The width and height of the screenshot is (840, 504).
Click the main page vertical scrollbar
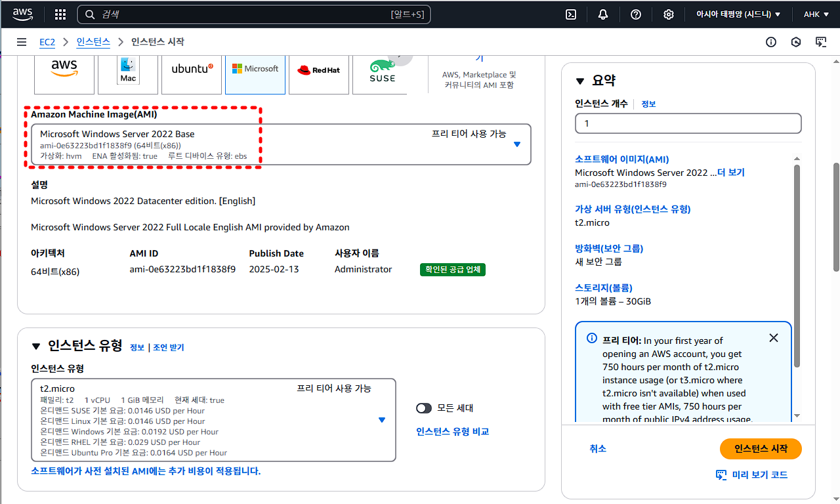point(836,217)
